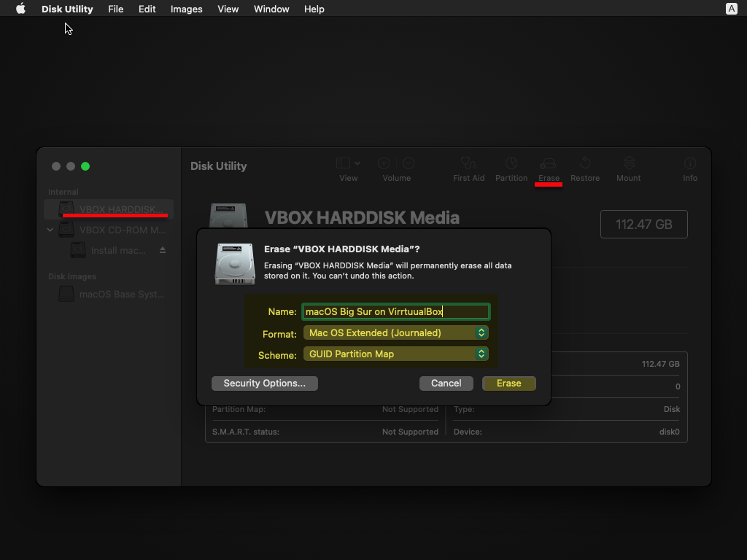Collapse the VBOX CD-ROM disclosure arrow
The width and height of the screenshot is (747, 560).
click(x=50, y=230)
